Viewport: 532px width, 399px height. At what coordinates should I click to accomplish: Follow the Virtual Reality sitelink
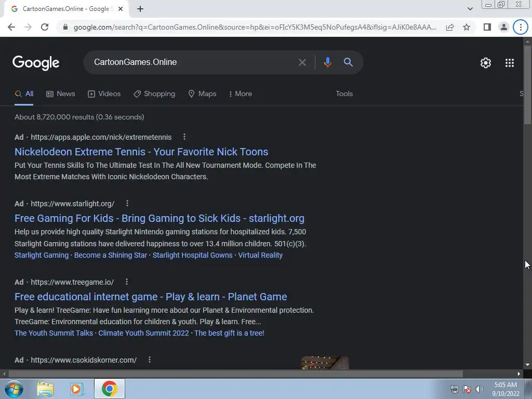[x=260, y=255]
